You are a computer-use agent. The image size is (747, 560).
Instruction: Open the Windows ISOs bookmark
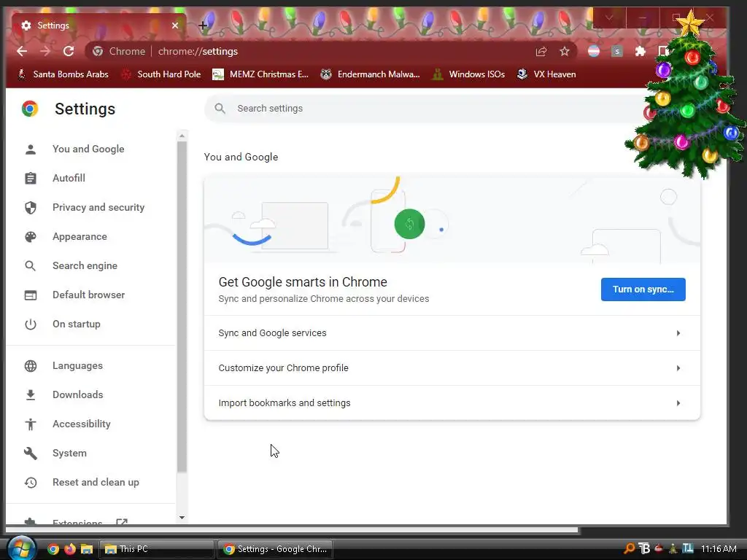469,74
